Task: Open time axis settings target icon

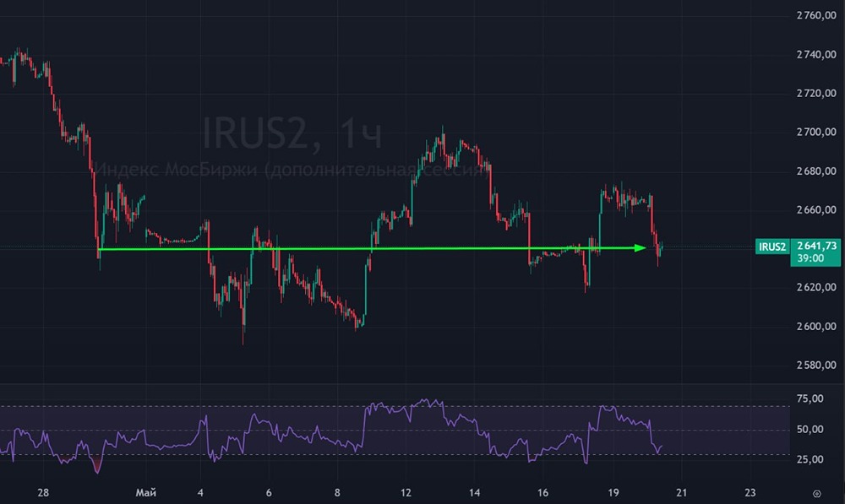Action: coord(817,493)
